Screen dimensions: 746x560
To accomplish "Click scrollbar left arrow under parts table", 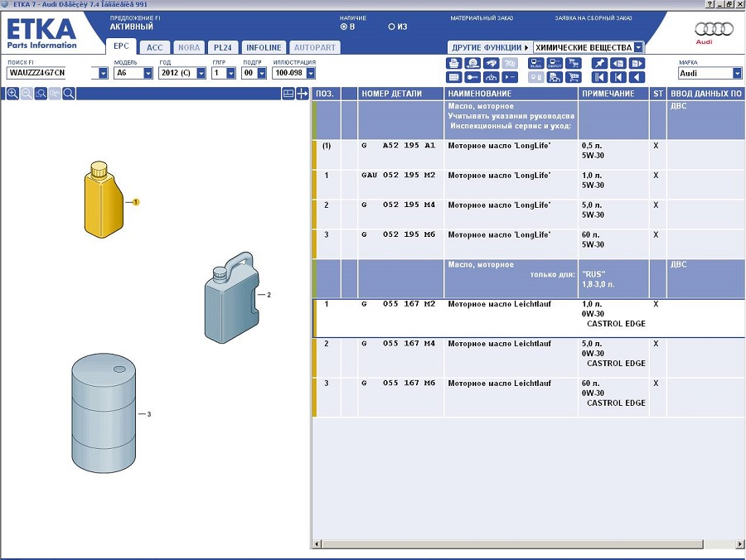I will [317, 543].
